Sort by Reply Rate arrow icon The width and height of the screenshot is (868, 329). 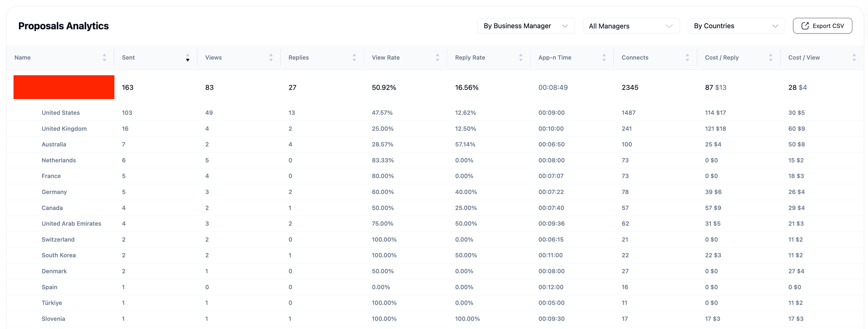(521, 58)
